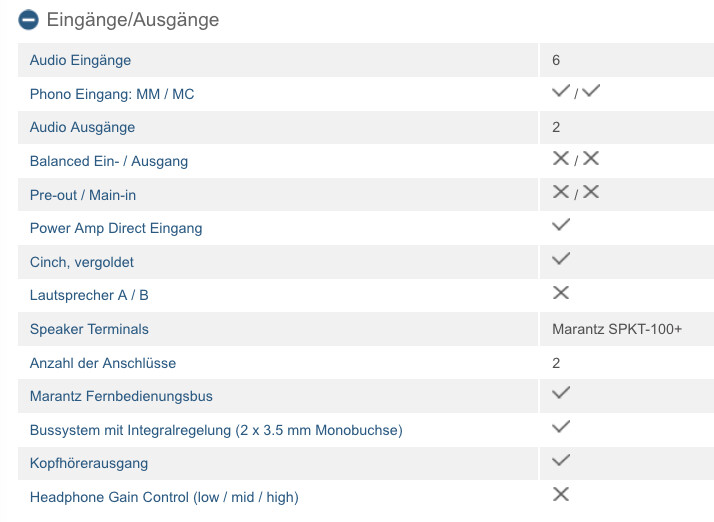Open the Audio Eingänge spec label
714x522 pixels.
tap(80, 60)
